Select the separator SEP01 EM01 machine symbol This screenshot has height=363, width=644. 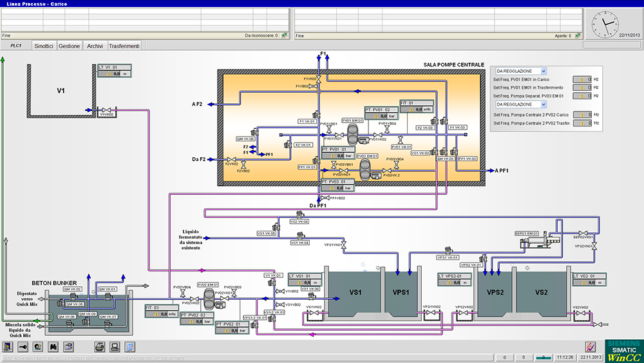click(x=540, y=240)
